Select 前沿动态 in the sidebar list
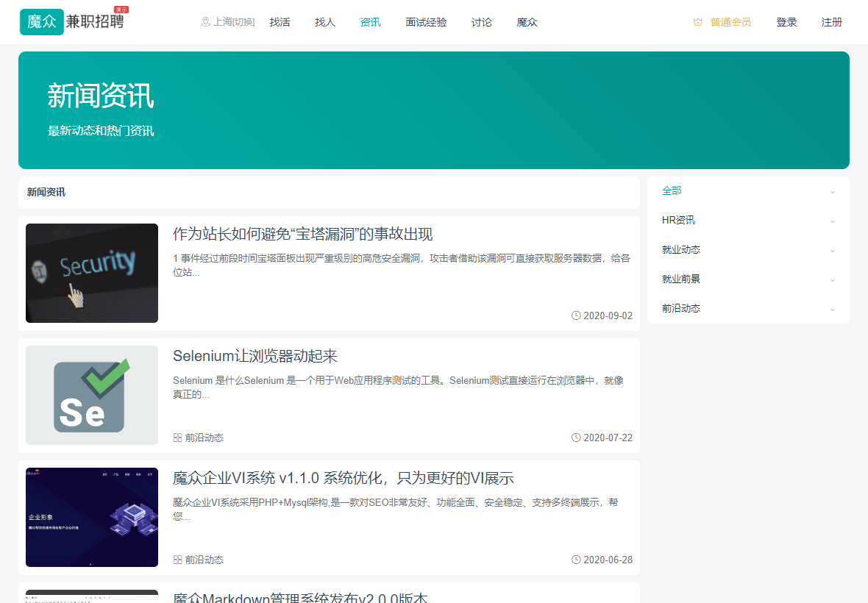This screenshot has height=603, width=868. tap(681, 308)
